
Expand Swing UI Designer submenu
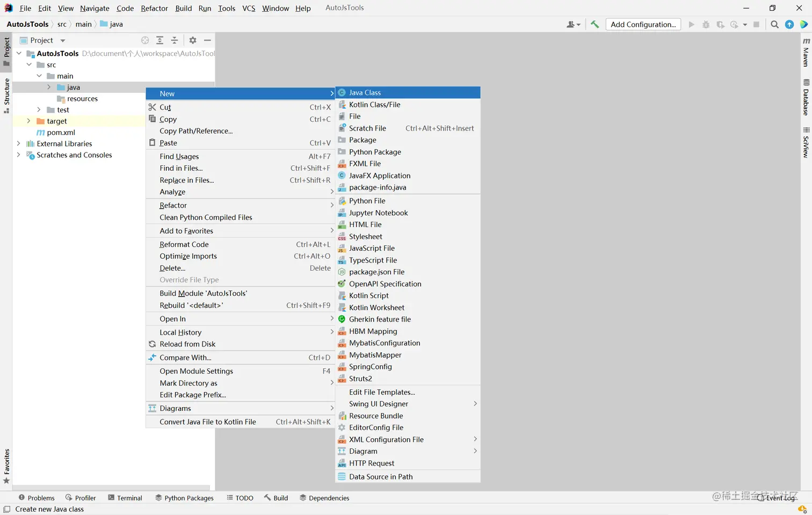(408, 404)
